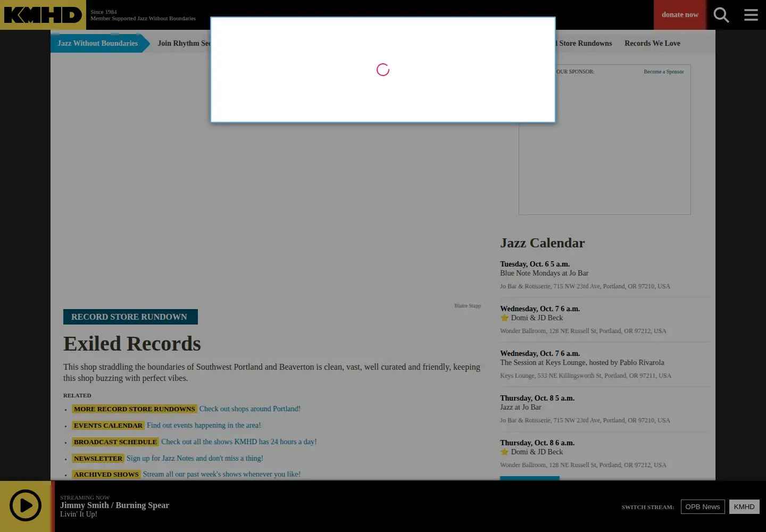Play the live stream
Screen dimensions: 766x532
point(26,505)
